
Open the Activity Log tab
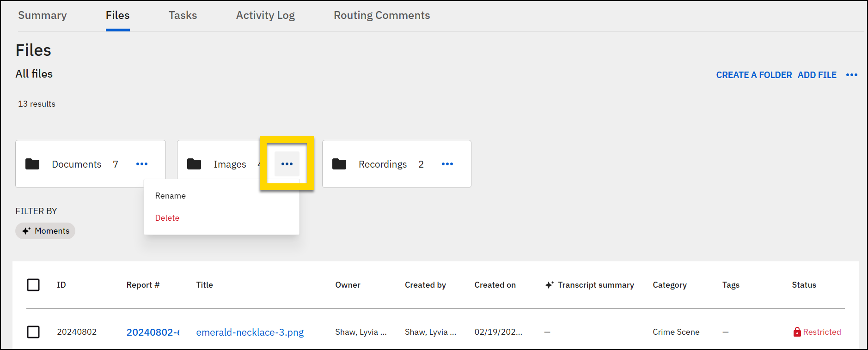point(265,15)
